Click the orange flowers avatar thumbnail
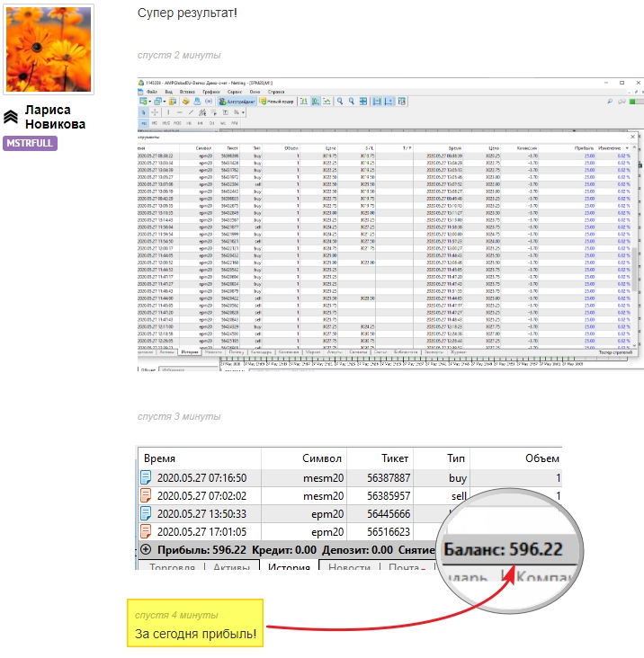Image resolution: width=644 pixels, height=658 pixels. click(49, 49)
